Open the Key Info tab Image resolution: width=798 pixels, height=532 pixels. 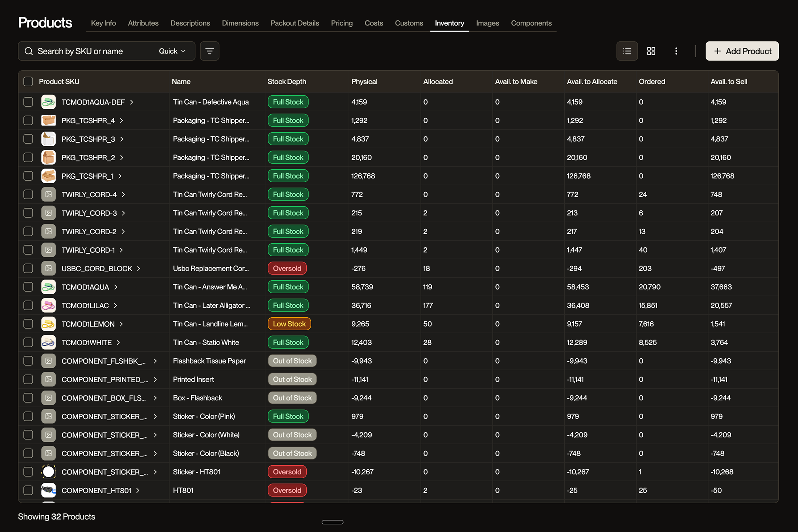point(103,23)
